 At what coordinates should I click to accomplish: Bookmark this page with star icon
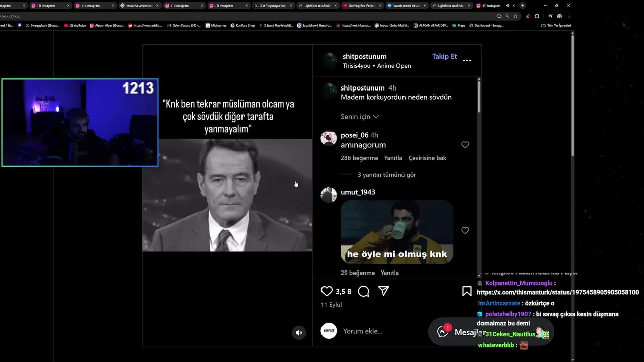tap(515, 16)
